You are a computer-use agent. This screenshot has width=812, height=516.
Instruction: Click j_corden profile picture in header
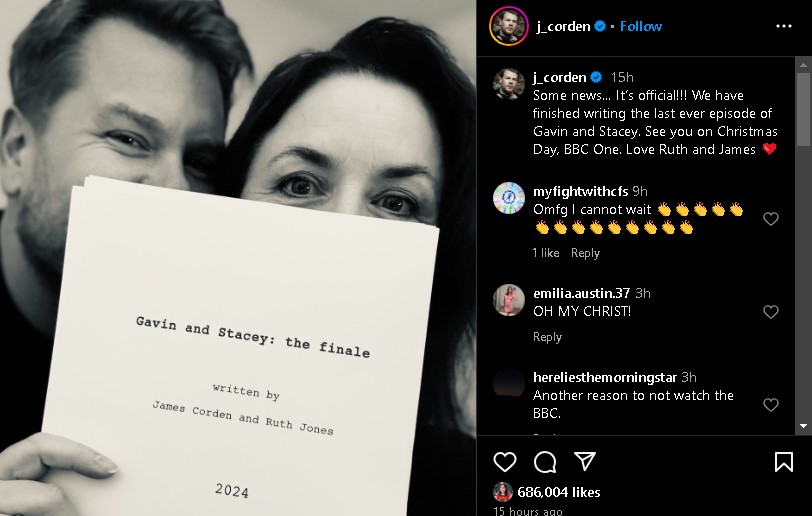(x=509, y=26)
